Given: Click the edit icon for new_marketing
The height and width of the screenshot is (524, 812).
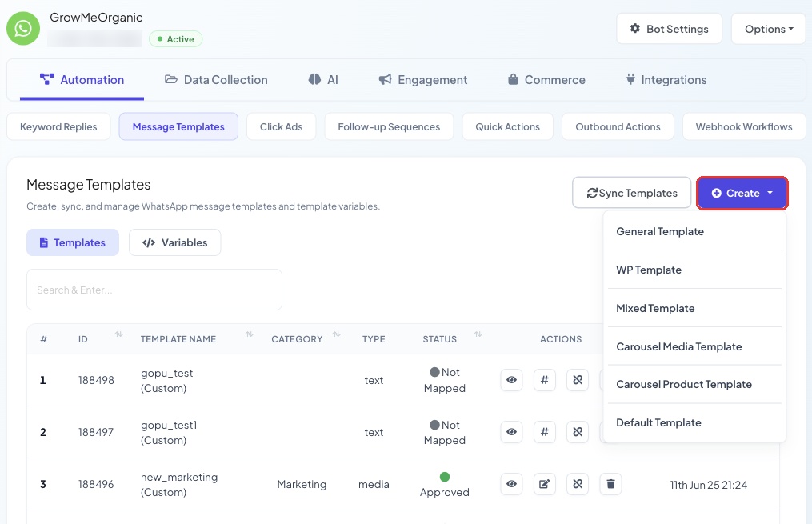Looking at the screenshot, I should [x=544, y=484].
